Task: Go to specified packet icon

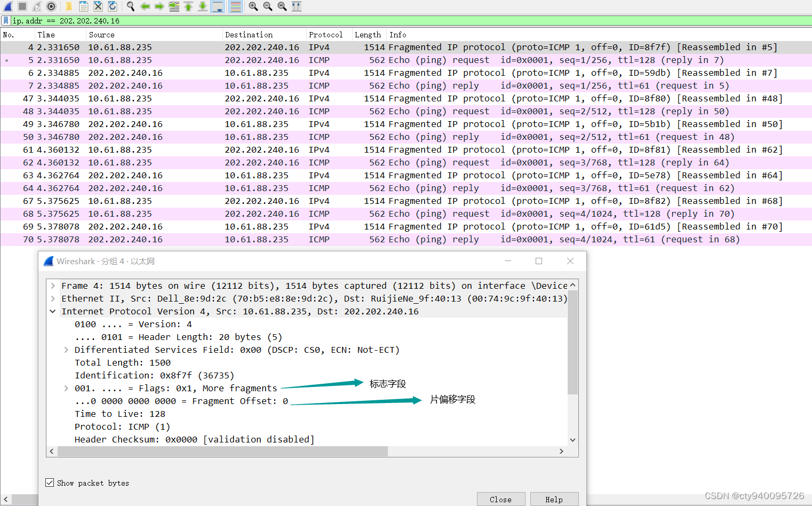Action: click(174, 6)
